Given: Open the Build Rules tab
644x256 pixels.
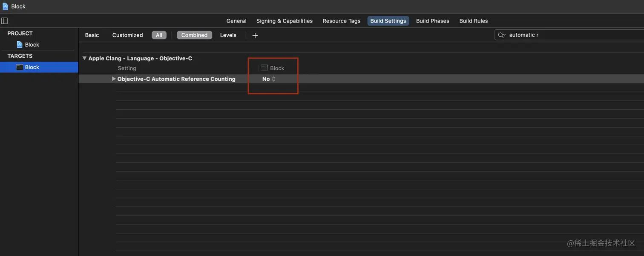Looking at the screenshot, I should pos(474,21).
